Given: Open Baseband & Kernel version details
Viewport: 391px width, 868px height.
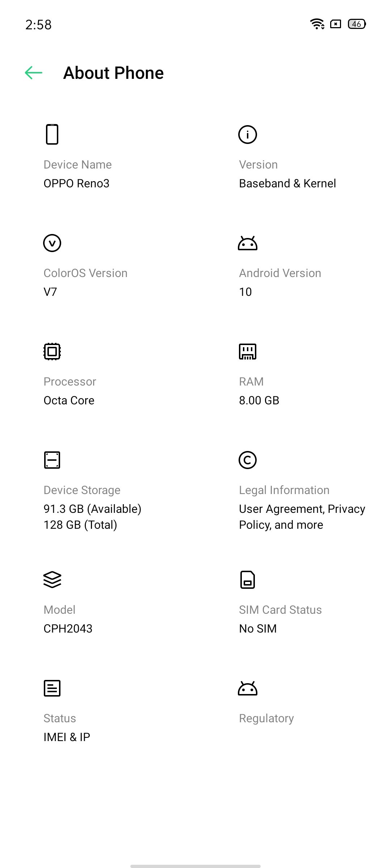Looking at the screenshot, I should 287,183.
